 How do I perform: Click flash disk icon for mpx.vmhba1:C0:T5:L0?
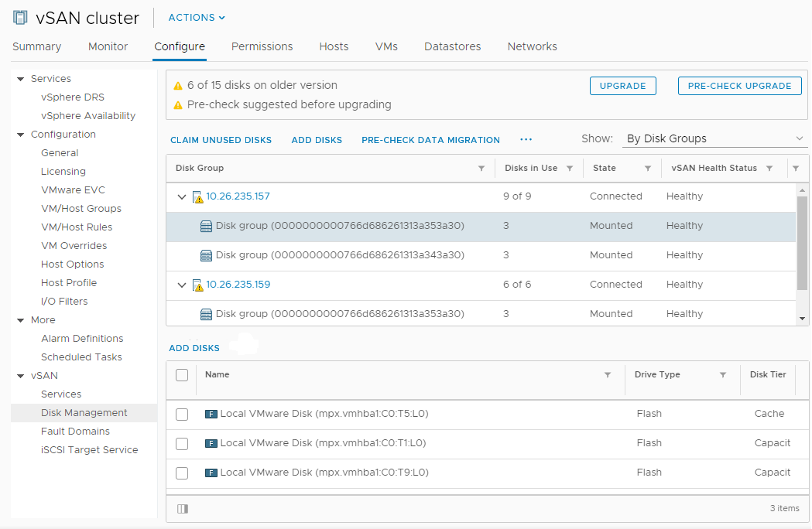(211, 414)
